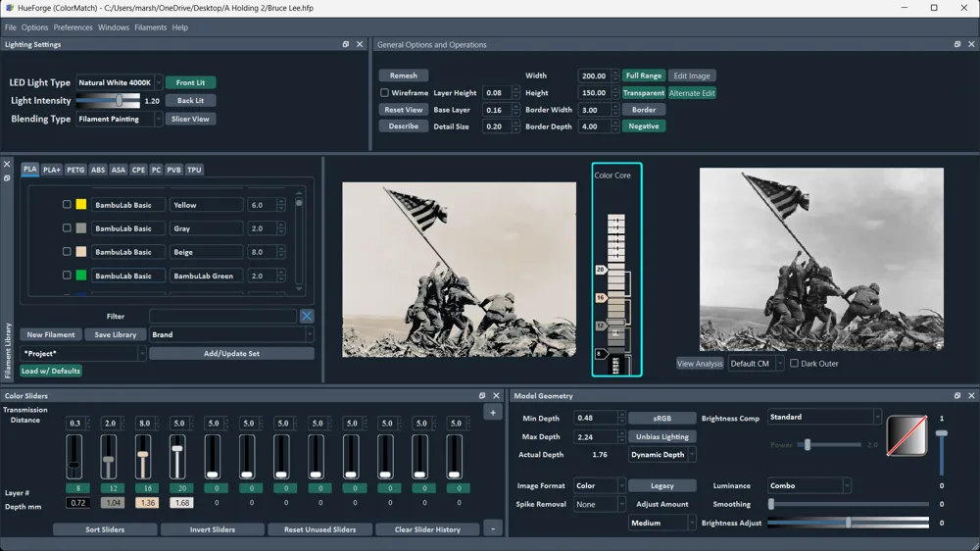Click the Invert Sliders button
This screenshot has width=980, height=551.
[213, 529]
